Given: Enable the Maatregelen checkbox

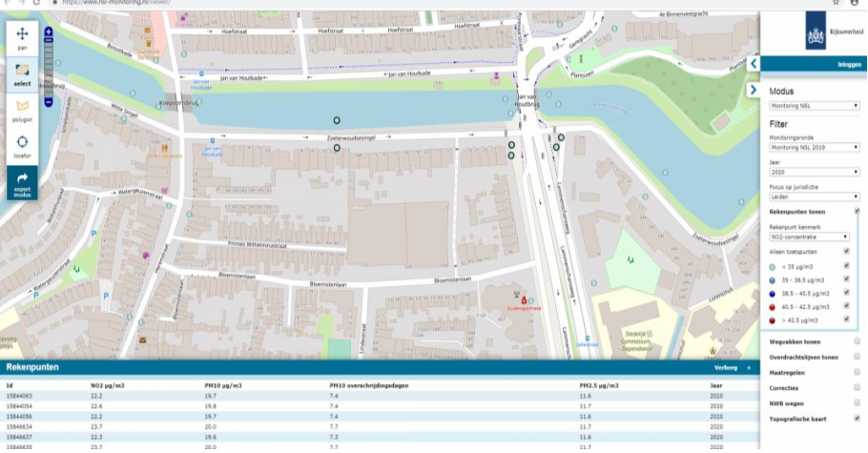Looking at the screenshot, I should click(x=857, y=372).
